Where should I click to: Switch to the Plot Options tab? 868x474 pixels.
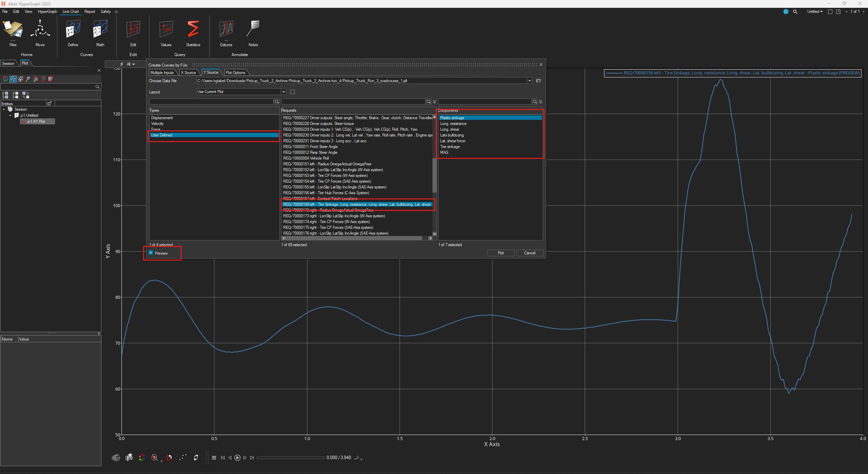coord(235,73)
